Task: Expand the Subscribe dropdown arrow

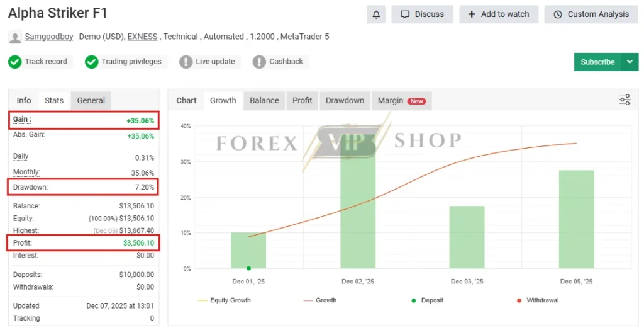Action: tap(630, 62)
